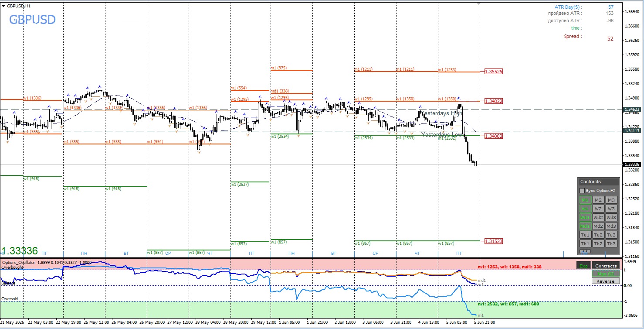644x329 pixels.
Task: Toggle the M1 contract button
Action: 585,200
